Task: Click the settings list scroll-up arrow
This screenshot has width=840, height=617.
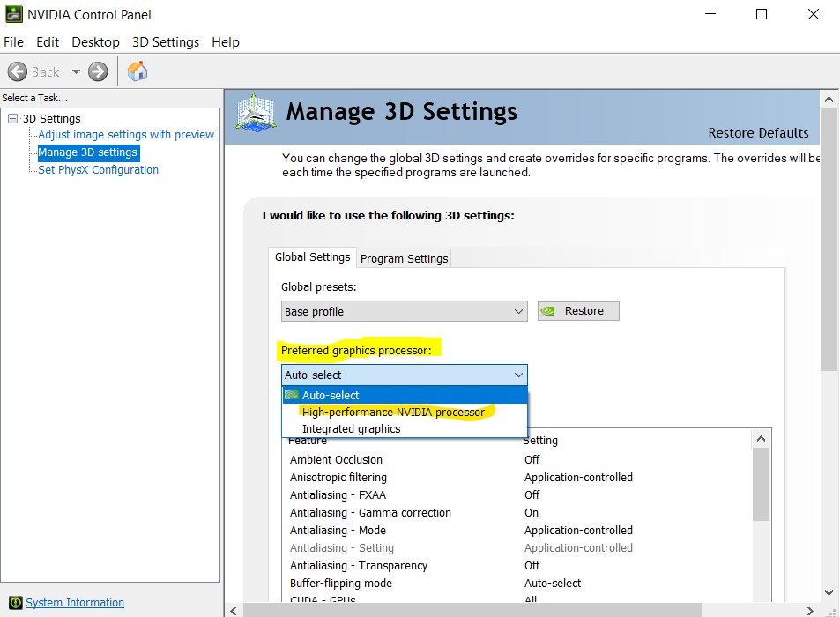Action: [x=762, y=439]
